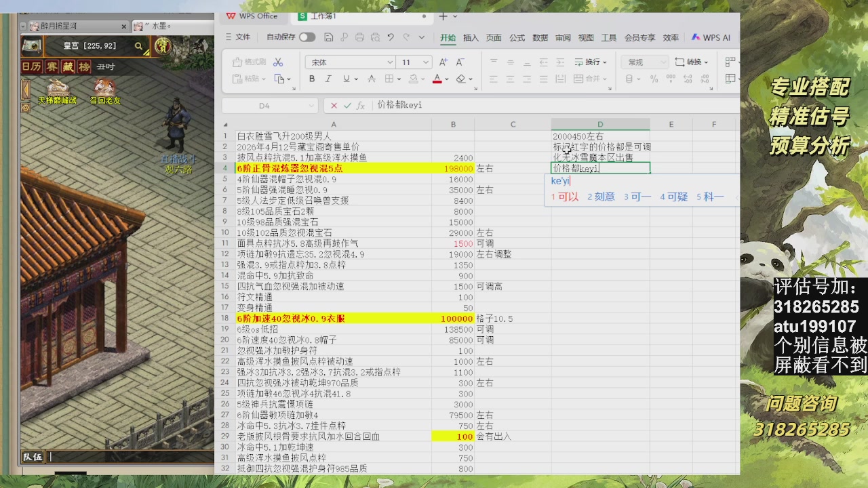Click the print icon in quick toolbar
The height and width of the screenshot is (488, 868).
pyautogui.click(x=359, y=37)
